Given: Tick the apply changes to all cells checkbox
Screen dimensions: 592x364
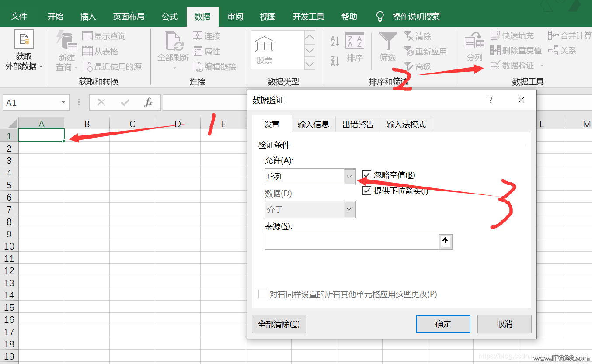Looking at the screenshot, I should (263, 294).
